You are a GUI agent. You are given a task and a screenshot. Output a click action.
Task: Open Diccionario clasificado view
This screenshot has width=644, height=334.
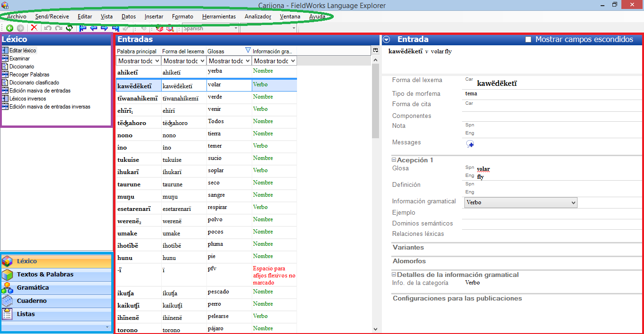tap(31, 83)
